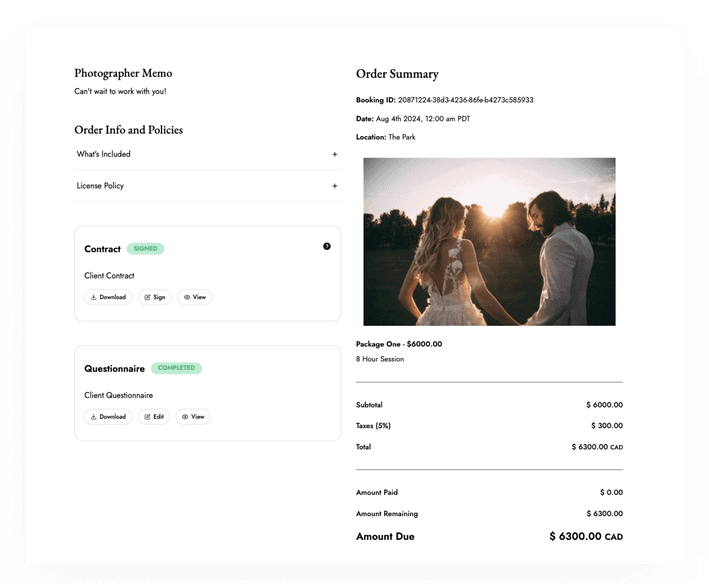Click the Can't wait to work with you text

120,91
